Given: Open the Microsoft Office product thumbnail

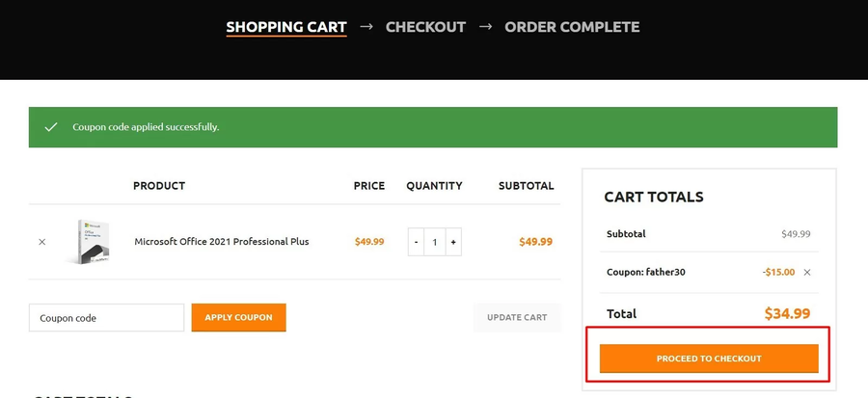Looking at the screenshot, I should [x=87, y=242].
